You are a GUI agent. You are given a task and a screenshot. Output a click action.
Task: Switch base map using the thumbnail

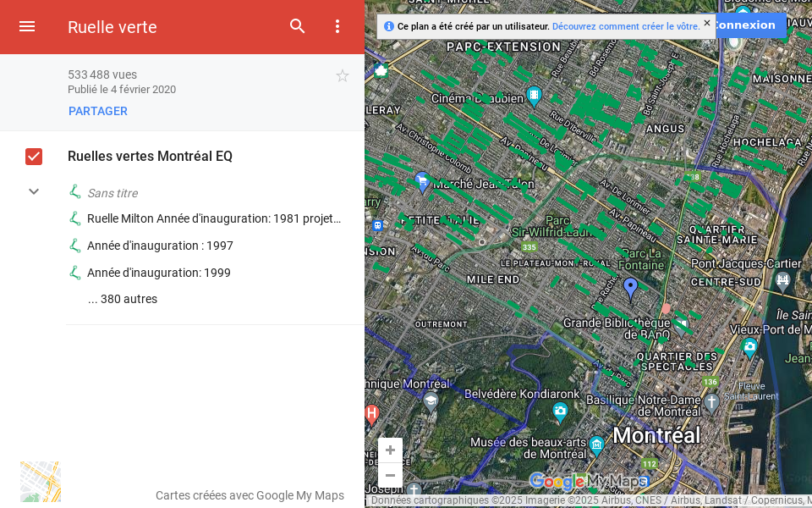point(41,482)
